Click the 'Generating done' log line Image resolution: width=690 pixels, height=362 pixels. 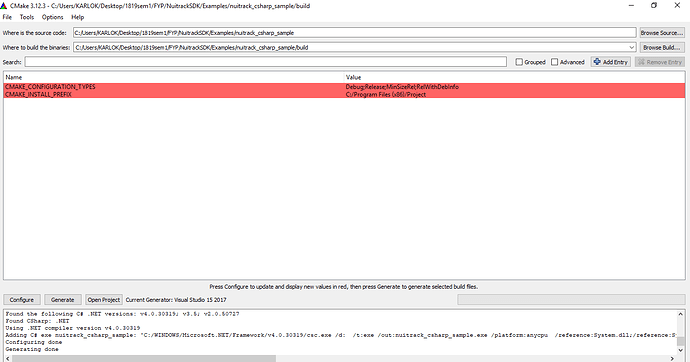[32, 349]
